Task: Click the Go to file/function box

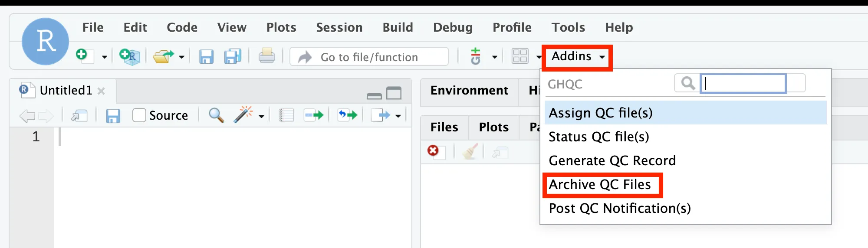Action: 369,57
